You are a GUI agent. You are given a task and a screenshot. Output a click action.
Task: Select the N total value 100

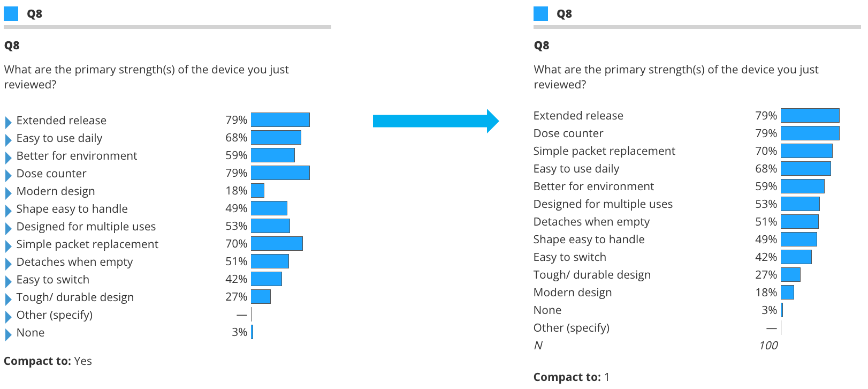[x=768, y=346]
